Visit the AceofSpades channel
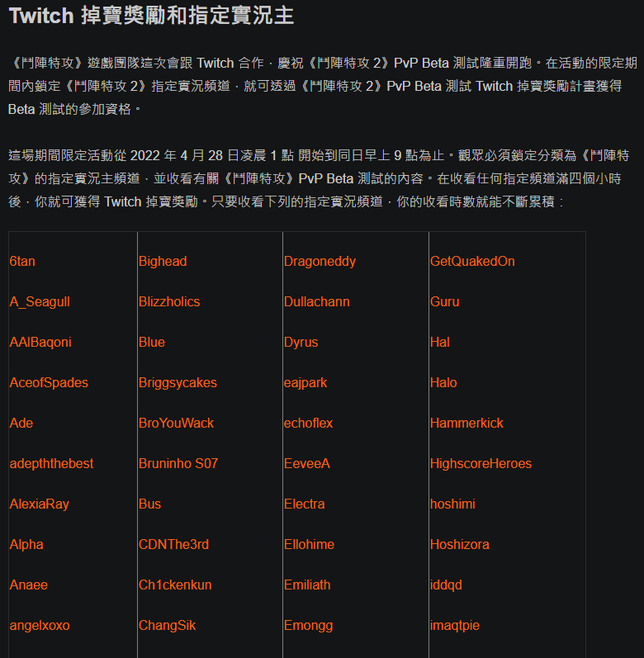 click(x=49, y=382)
